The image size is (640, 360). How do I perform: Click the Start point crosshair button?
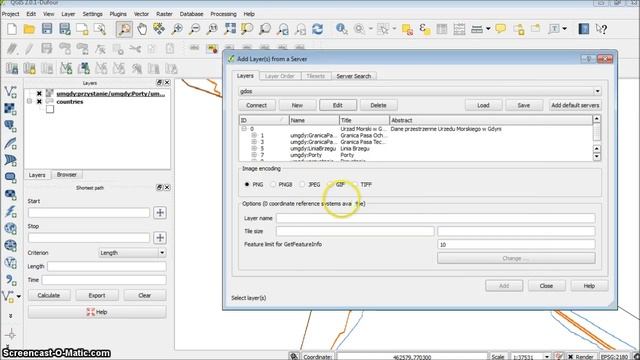tap(160, 213)
